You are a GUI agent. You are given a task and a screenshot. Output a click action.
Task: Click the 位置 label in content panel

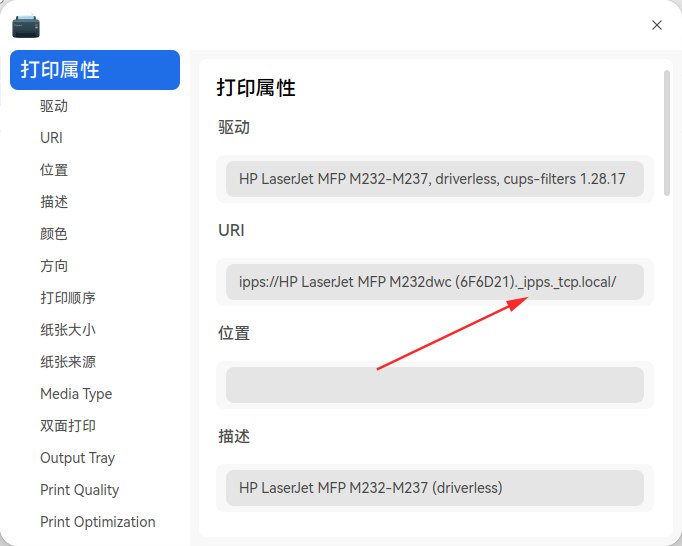[x=234, y=334]
